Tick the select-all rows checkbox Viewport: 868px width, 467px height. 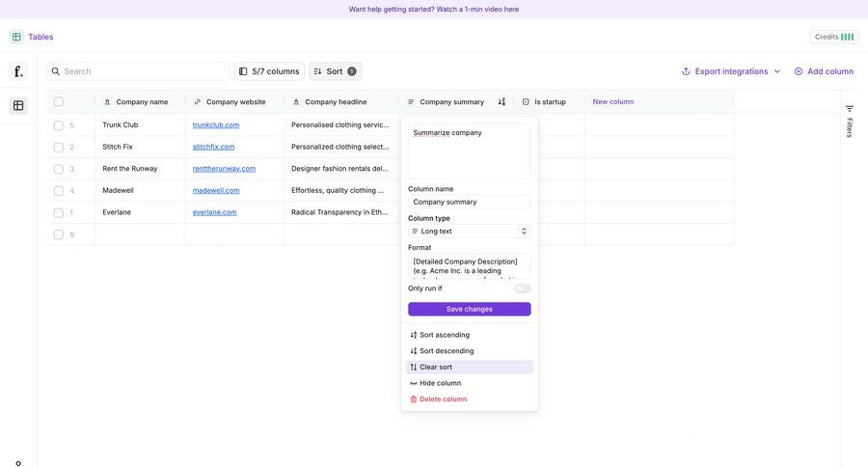tap(58, 102)
